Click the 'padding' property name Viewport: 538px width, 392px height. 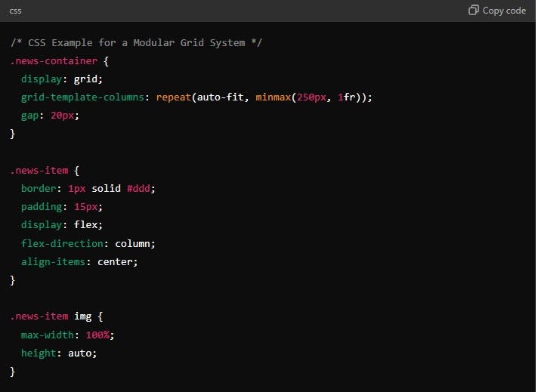42,207
